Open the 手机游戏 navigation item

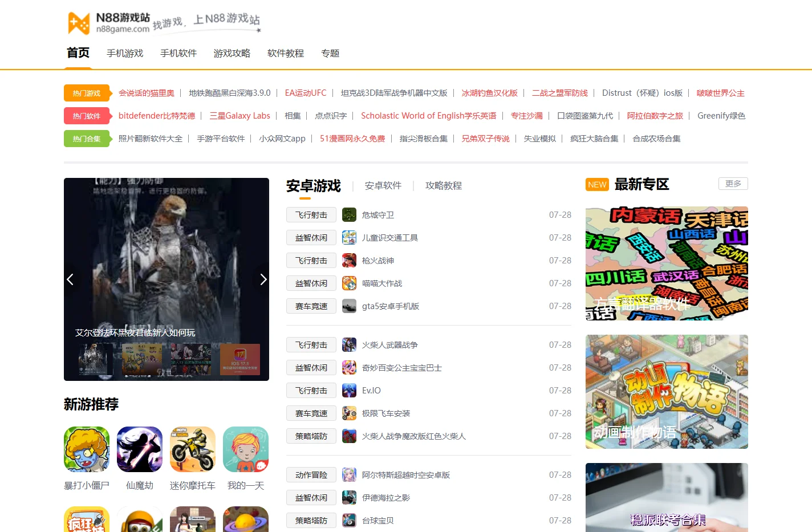125,53
